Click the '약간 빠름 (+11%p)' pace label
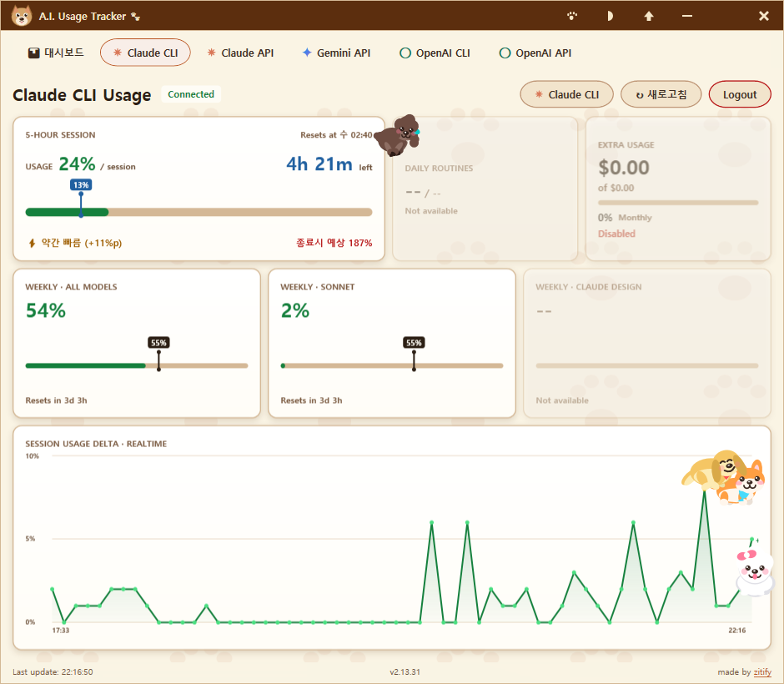The width and height of the screenshot is (784, 684). [82, 243]
